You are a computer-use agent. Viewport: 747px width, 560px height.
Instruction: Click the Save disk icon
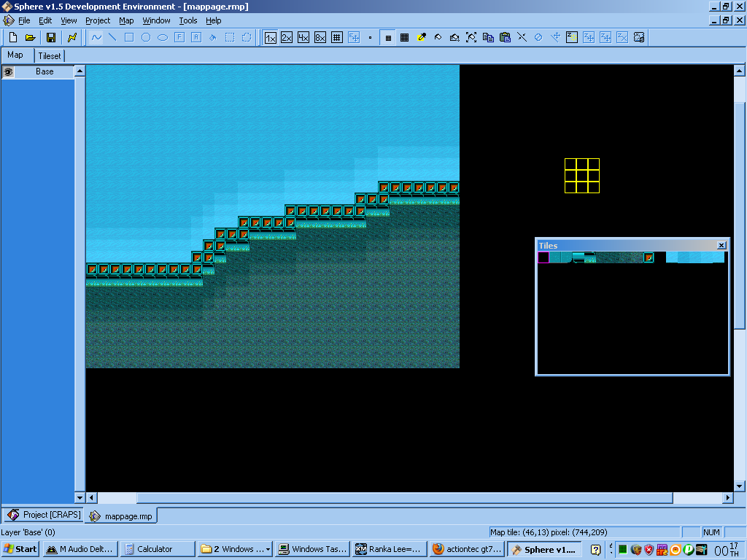(x=51, y=37)
